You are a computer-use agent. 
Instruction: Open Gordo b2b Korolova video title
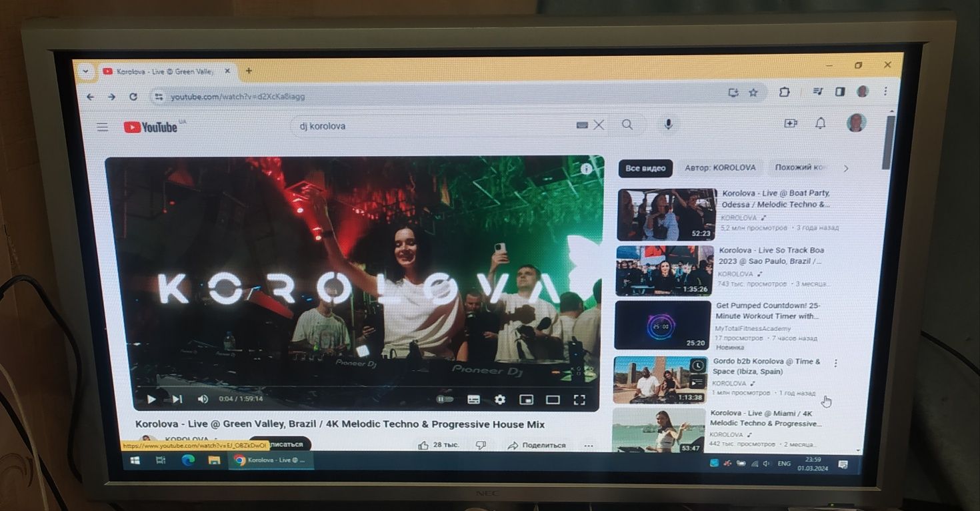[x=767, y=366]
